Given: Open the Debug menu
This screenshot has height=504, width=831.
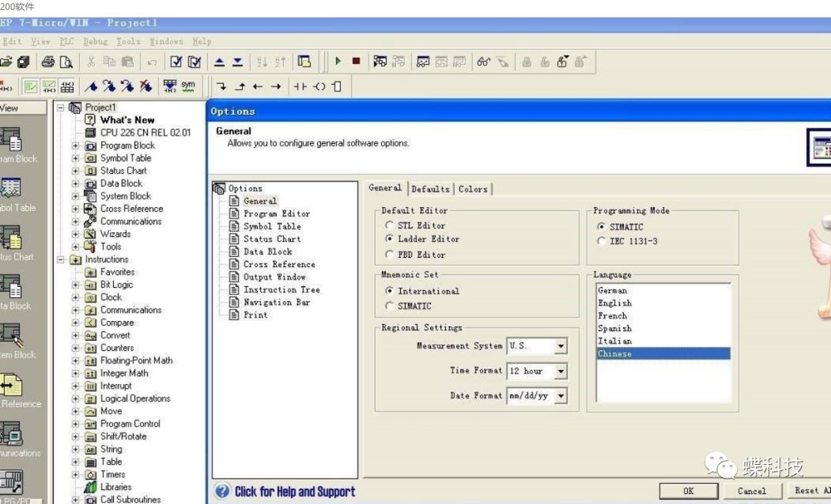Looking at the screenshot, I should click(95, 42).
